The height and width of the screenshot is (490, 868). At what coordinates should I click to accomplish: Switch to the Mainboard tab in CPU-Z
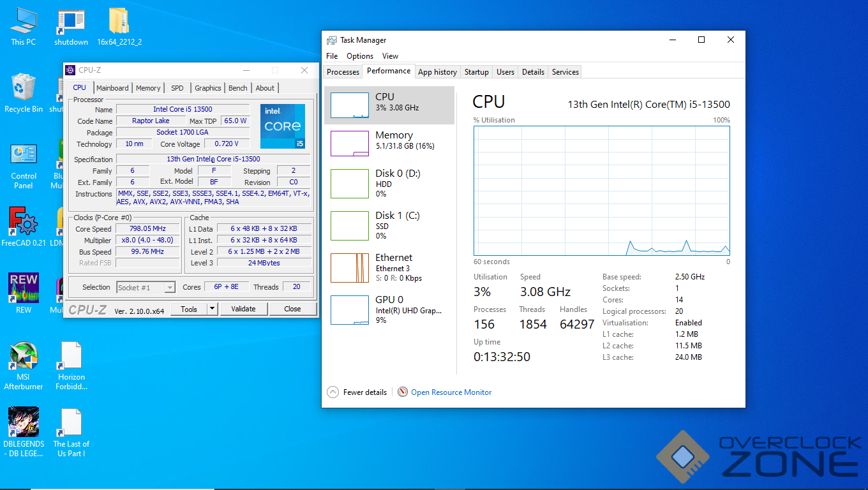tap(112, 88)
